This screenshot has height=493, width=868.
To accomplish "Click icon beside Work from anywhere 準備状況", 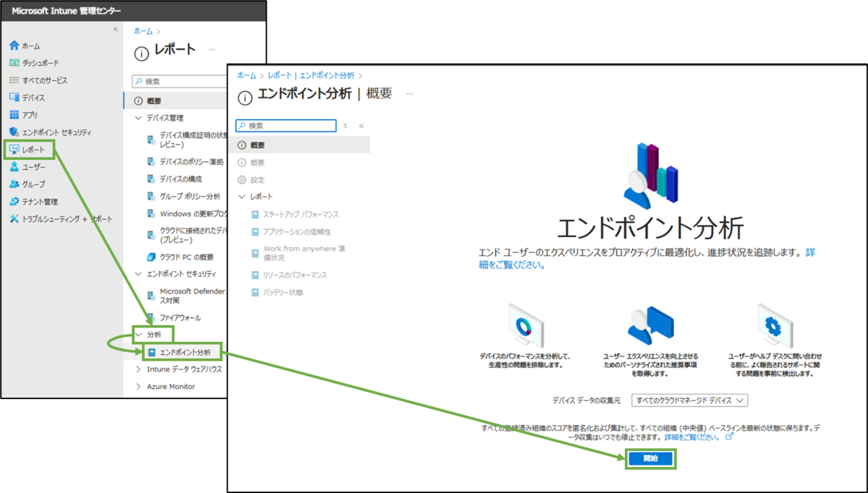I will (x=255, y=254).
